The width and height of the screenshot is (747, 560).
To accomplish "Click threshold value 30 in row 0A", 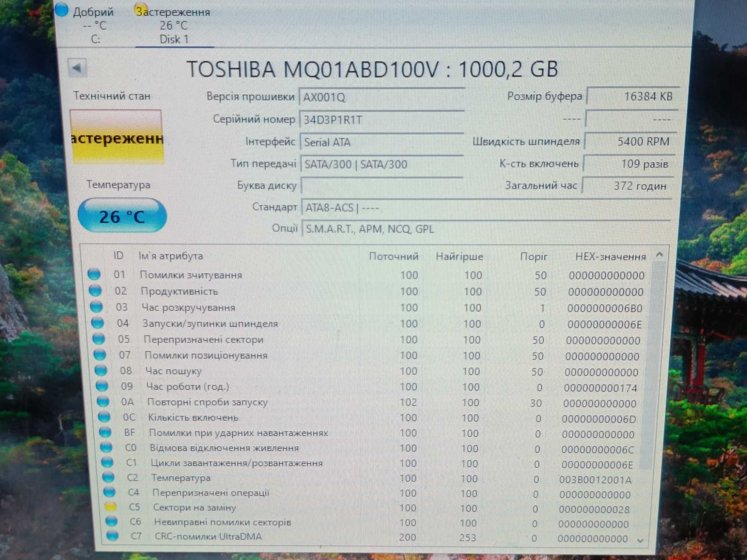I will pos(536,403).
